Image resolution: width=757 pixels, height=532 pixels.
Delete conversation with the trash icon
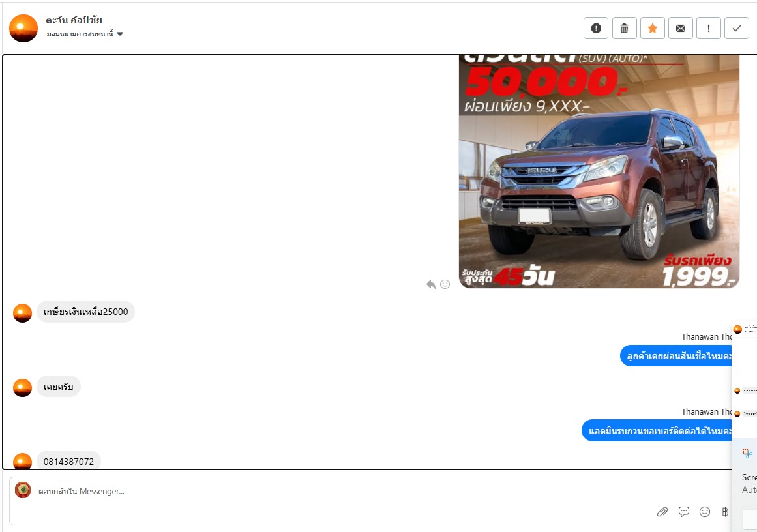pyautogui.click(x=624, y=28)
